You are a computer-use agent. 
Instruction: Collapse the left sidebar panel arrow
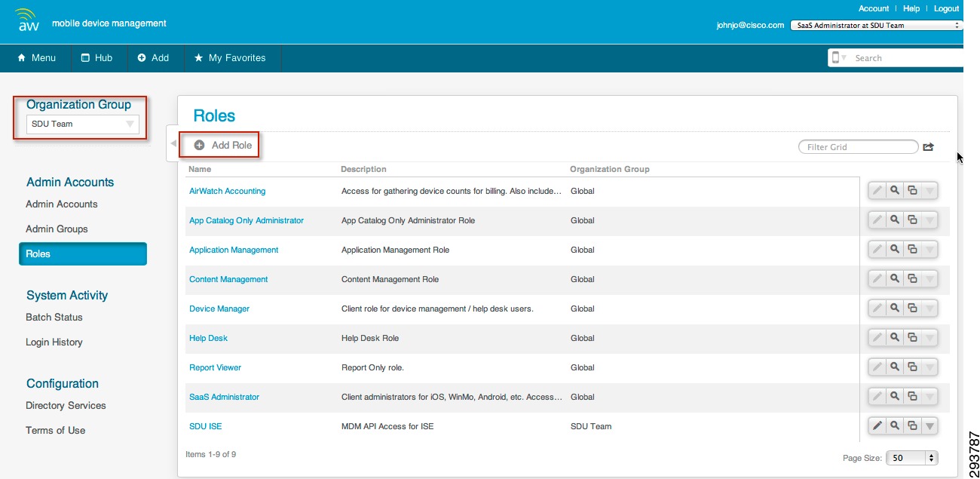[x=173, y=143]
